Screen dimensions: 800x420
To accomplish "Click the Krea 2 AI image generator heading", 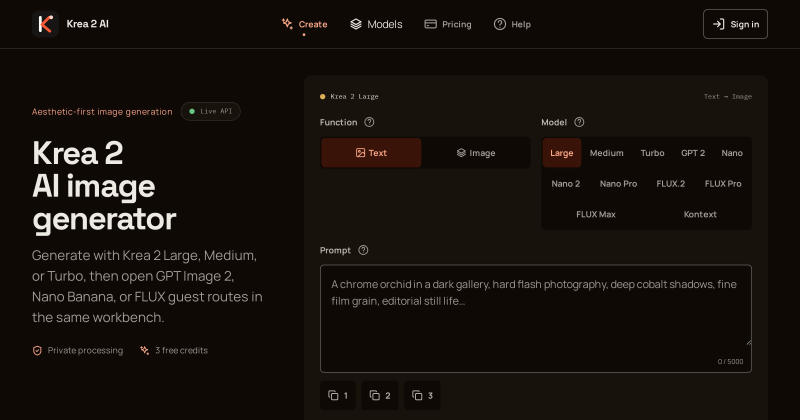I will tap(104, 186).
